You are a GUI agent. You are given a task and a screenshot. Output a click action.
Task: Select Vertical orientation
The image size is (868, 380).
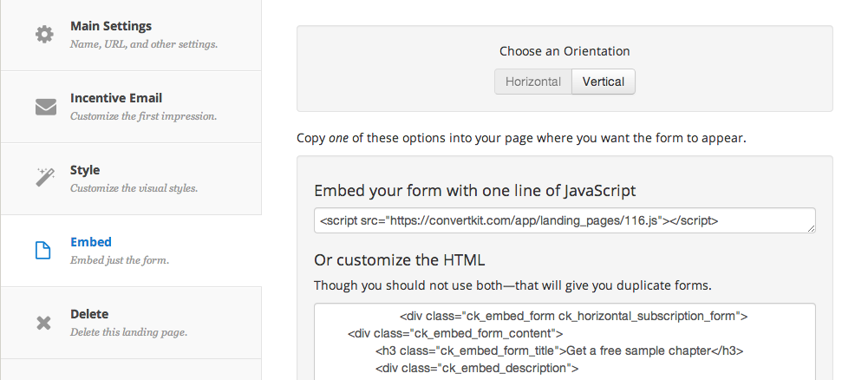pos(604,82)
